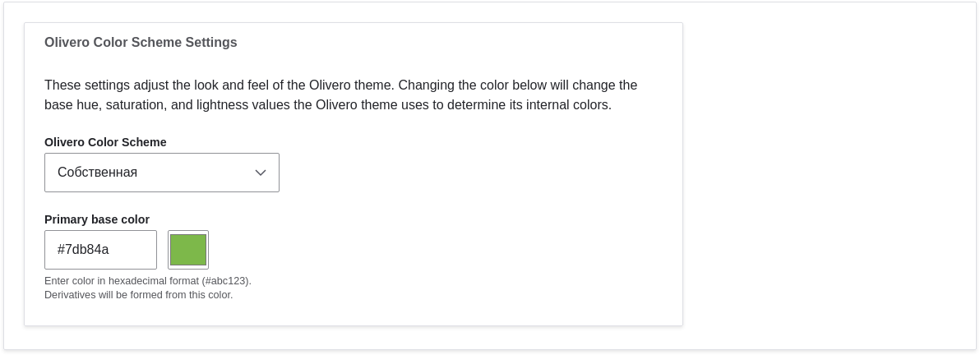
Task: Click the '#7db84a' value text
Action: click(x=83, y=250)
